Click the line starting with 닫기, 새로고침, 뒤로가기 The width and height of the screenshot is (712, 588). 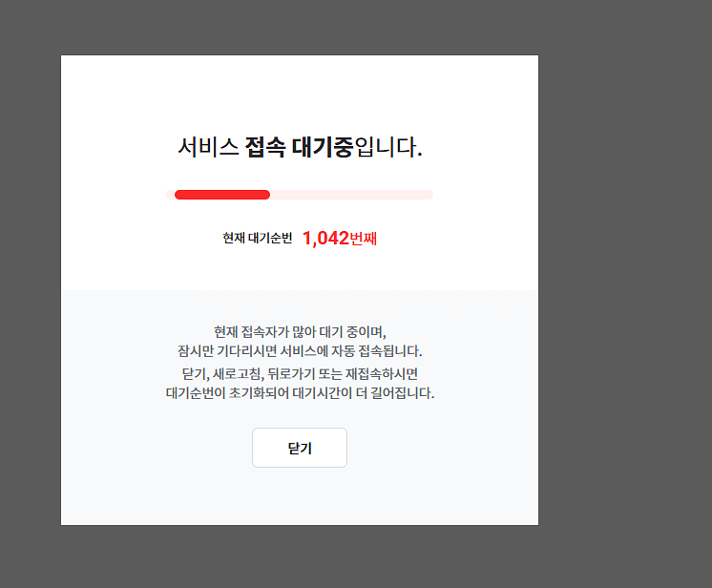(x=300, y=373)
